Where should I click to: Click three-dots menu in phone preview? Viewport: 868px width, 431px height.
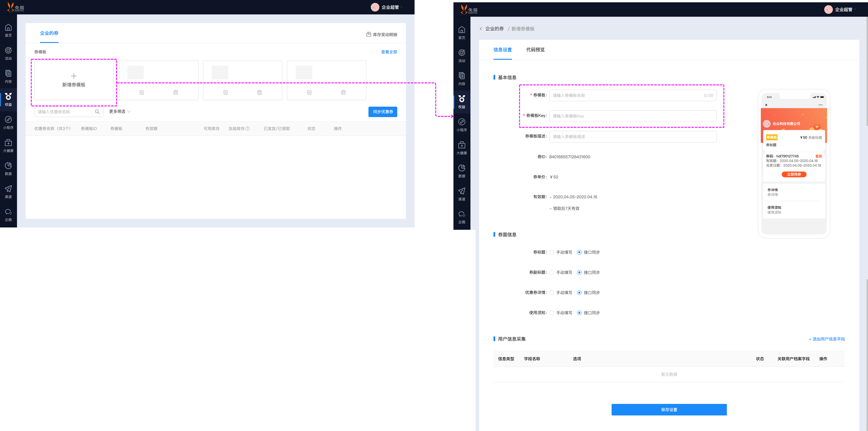820,105
